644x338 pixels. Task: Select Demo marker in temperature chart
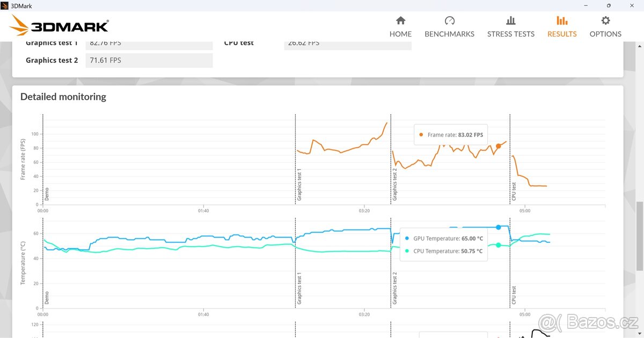pyautogui.click(x=47, y=298)
